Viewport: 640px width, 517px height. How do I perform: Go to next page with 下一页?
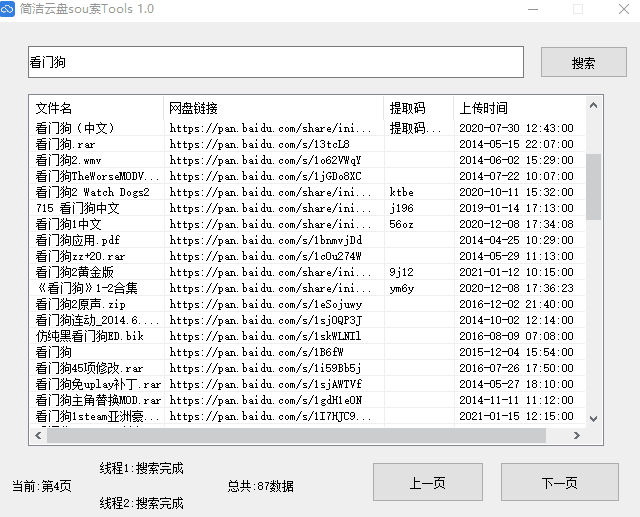[x=560, y=482]
